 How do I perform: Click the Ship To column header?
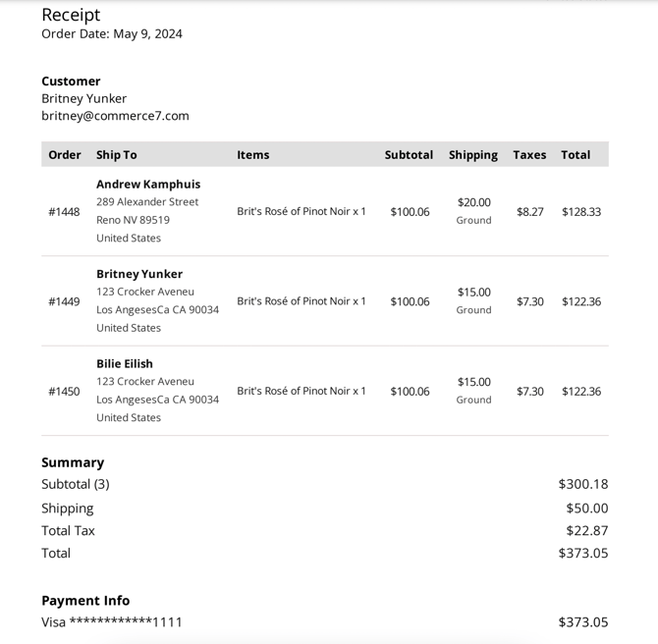coord(117,155)
